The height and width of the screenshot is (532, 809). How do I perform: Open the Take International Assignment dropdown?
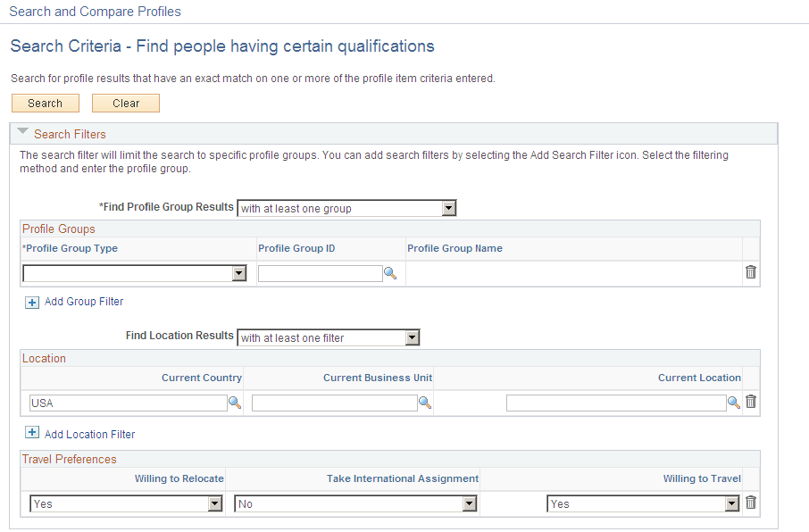(470, 503)
